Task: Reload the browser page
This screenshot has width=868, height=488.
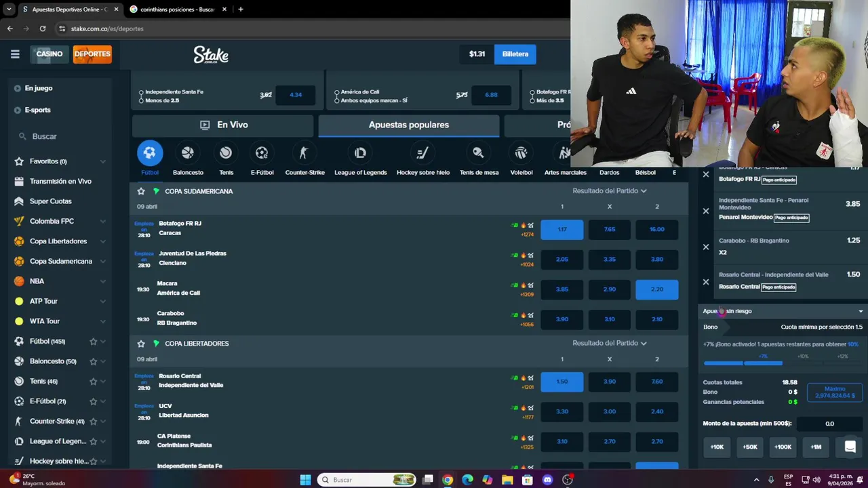Action: [x=42, y=28]
